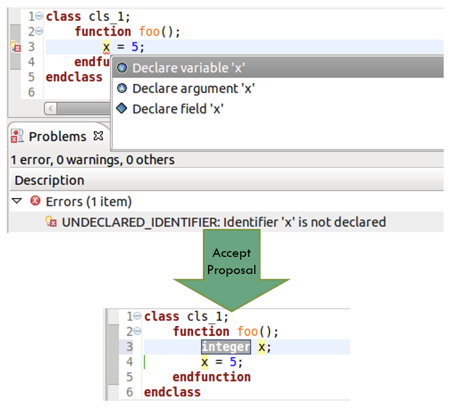Close the Problems view with its X icon

click(x=98, y=136)
